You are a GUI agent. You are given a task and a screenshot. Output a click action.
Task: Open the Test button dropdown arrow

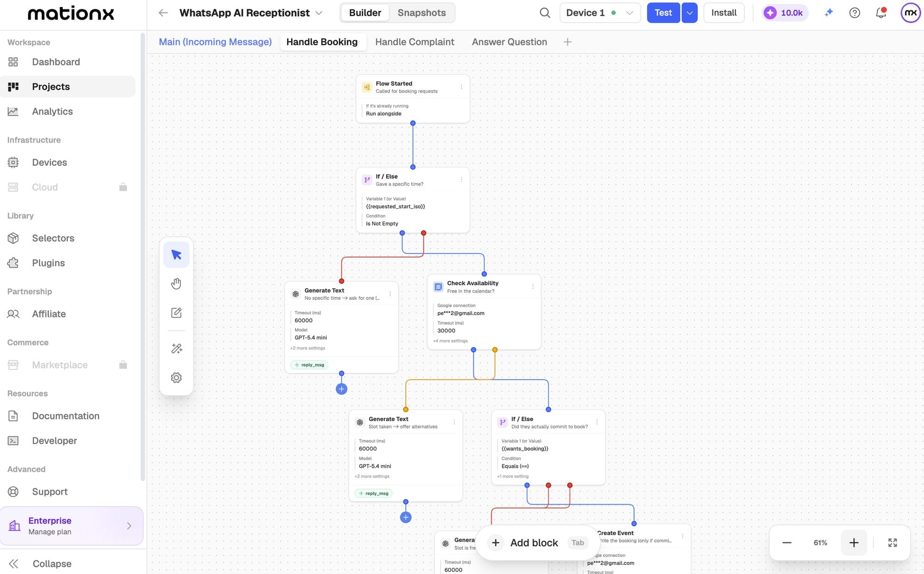689,13
